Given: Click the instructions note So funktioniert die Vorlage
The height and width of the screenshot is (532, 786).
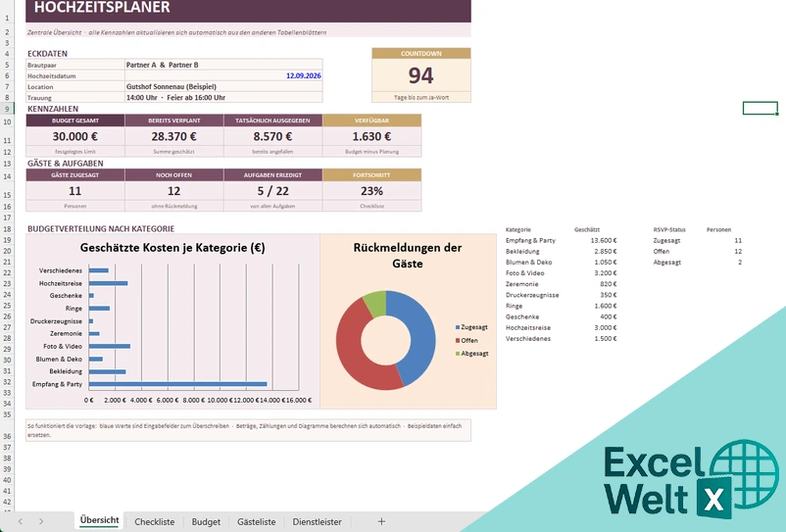Looking at the screenshot, I should (248, 430).
